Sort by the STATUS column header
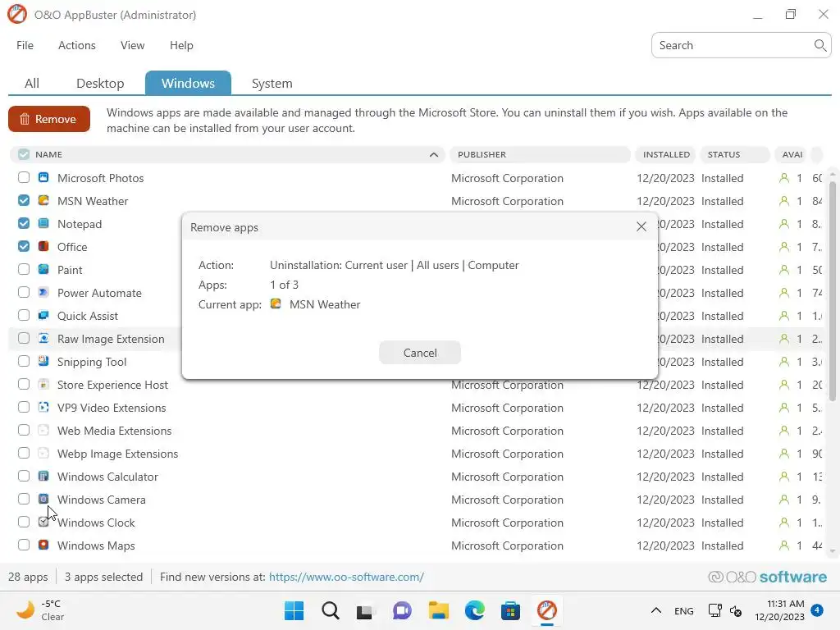Image resolution: width=840 pixels, height=630 pixels. [x=734, y=154]
